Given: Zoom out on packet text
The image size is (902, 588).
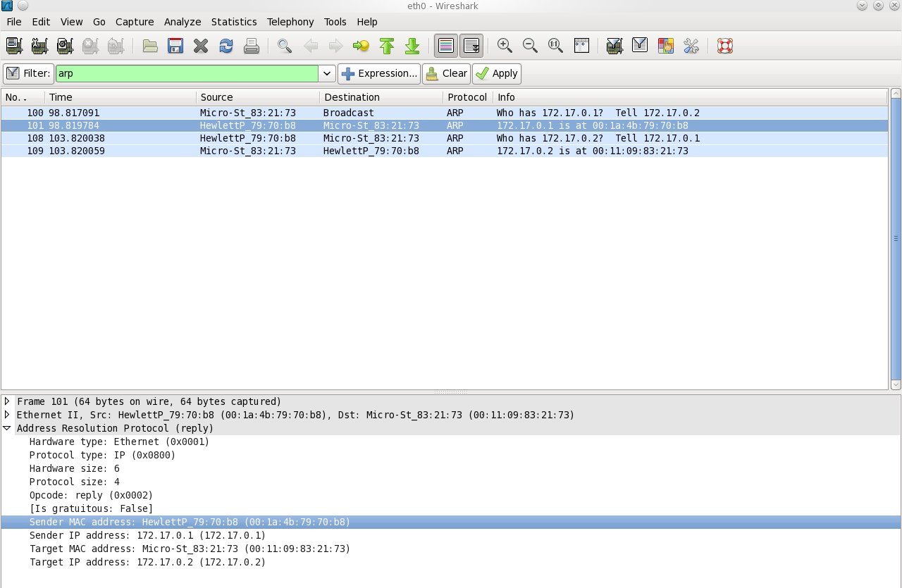Looking at the screenshot, I should 530,46.
